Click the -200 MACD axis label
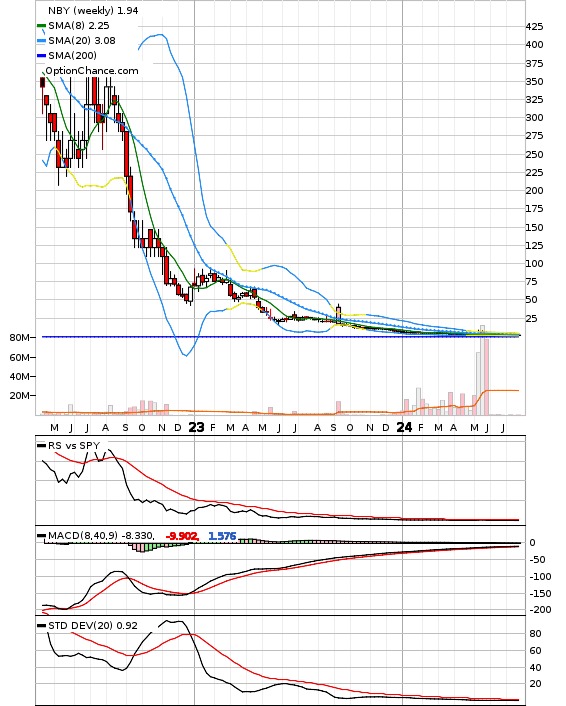Viewport: 566px width, 706px height. point(539,610)
